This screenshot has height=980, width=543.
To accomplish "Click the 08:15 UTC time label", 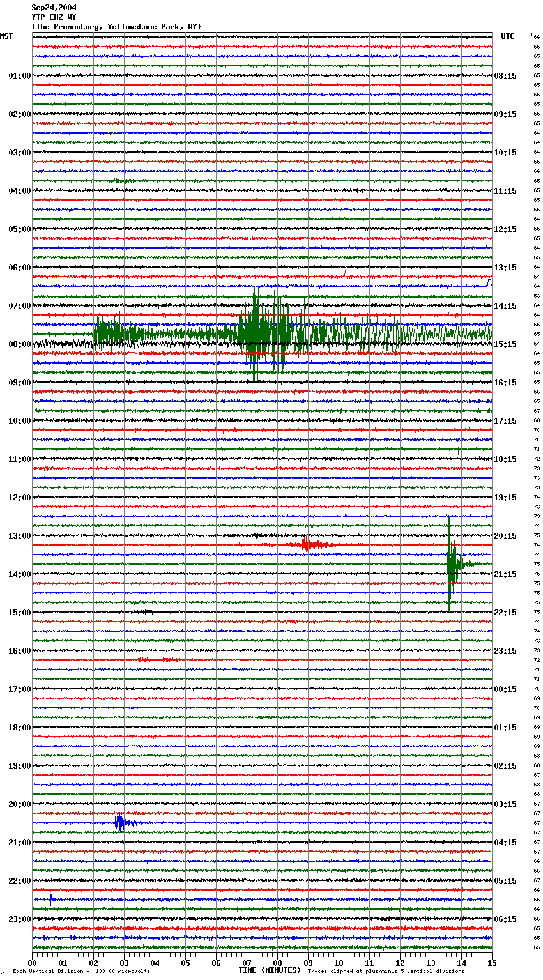I will [x=505, y=76].
